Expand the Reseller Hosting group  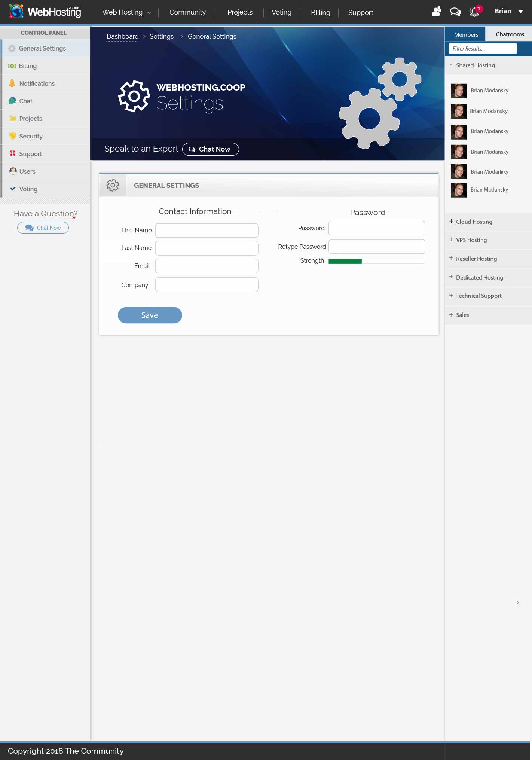(488, 259)
